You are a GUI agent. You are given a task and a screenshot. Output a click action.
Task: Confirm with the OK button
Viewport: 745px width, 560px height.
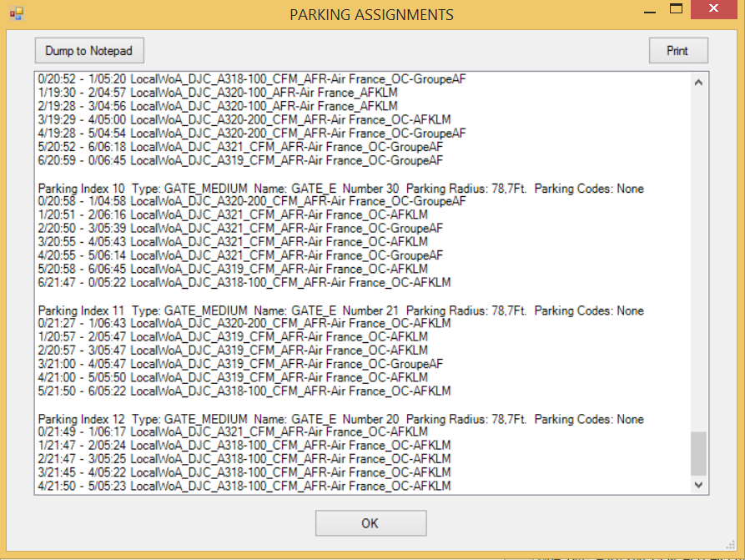click(x=370, y=523)
